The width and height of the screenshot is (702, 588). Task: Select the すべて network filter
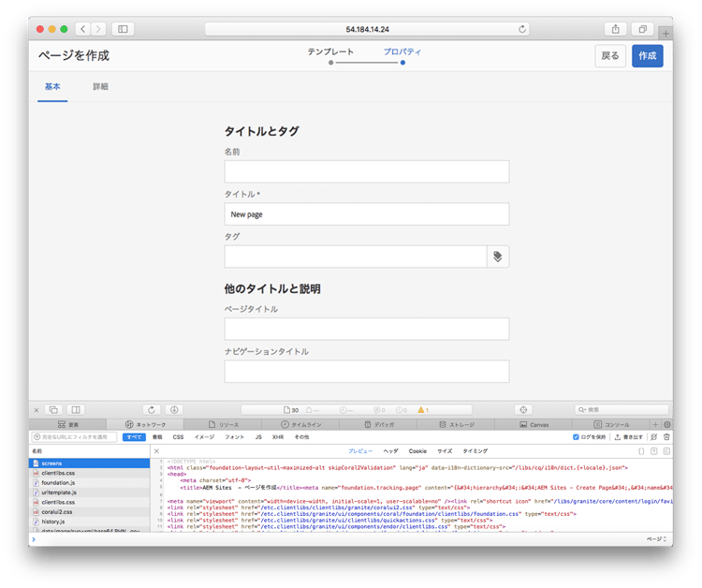click(x=134, y=437)
